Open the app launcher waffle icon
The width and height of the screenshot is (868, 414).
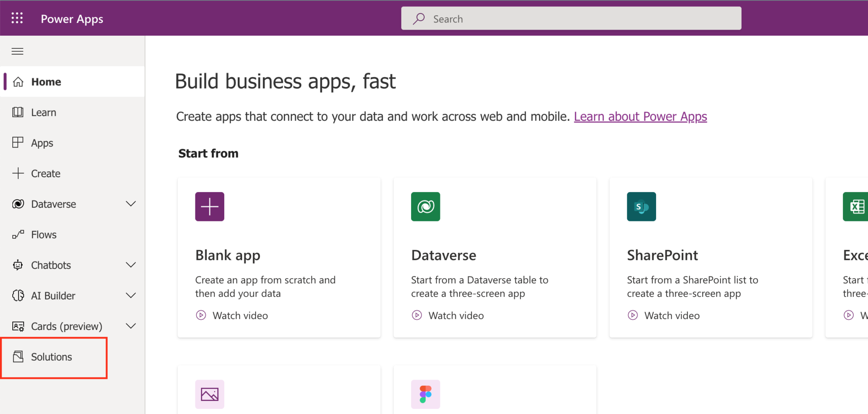17,18
